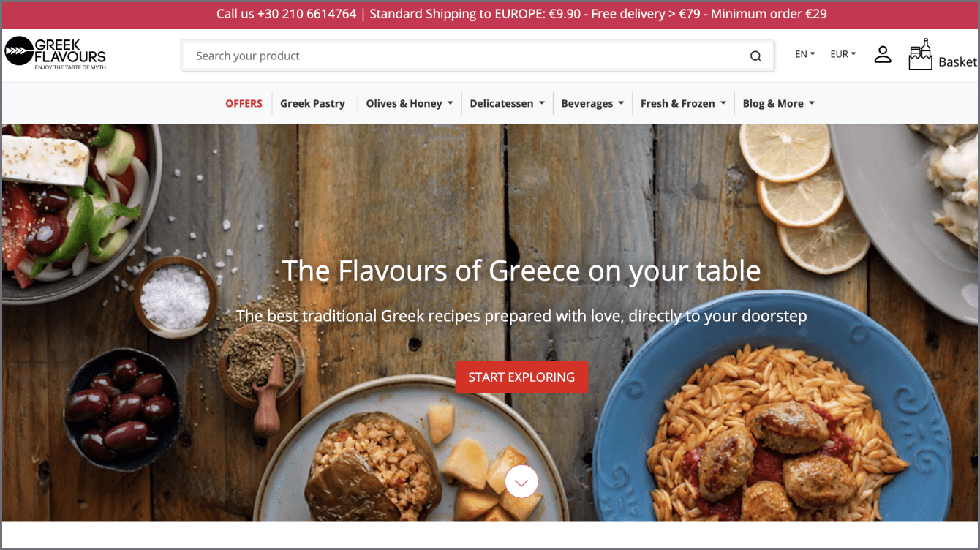This screenshot has width=980, height=550.
Task: Click the Basket text label
Action: pyautogui.click(x=957, y=62)
